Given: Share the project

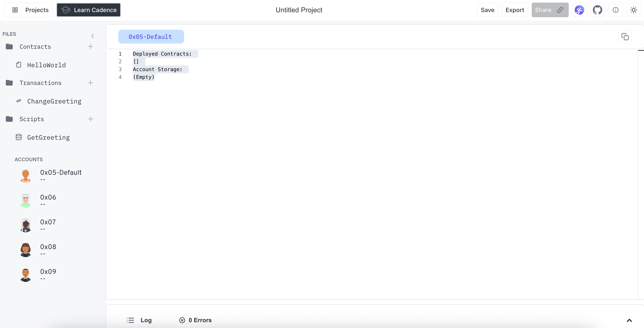Looking at the screenshot, I should pos(550,10).
